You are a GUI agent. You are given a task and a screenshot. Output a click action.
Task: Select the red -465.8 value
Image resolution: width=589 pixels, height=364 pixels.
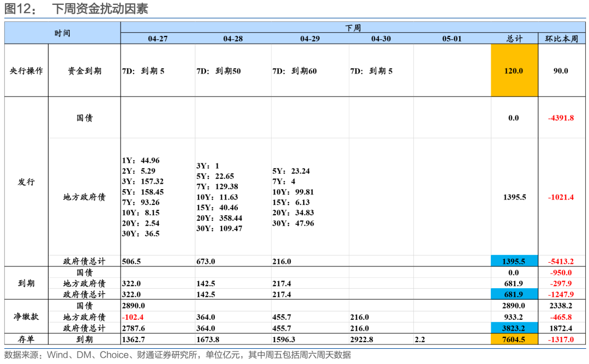click(561, 317)
